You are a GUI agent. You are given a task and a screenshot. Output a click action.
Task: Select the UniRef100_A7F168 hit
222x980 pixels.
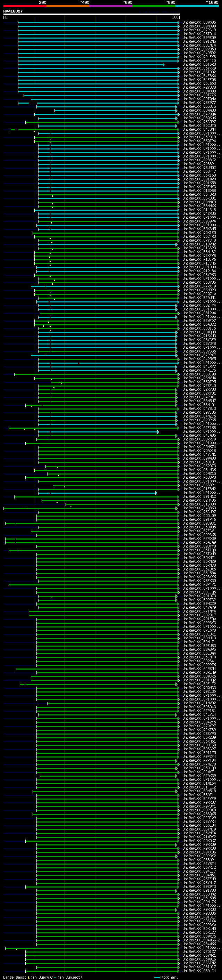click(x=199, y=428)
